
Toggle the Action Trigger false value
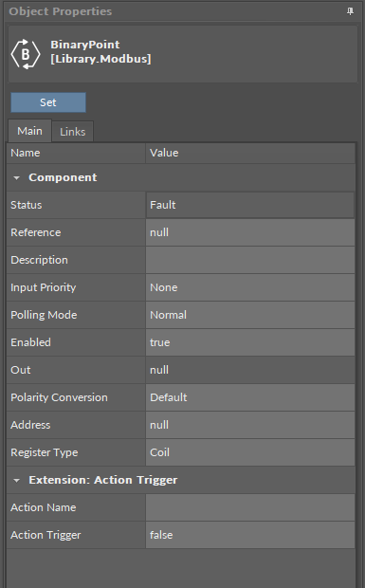click(250, 535)
